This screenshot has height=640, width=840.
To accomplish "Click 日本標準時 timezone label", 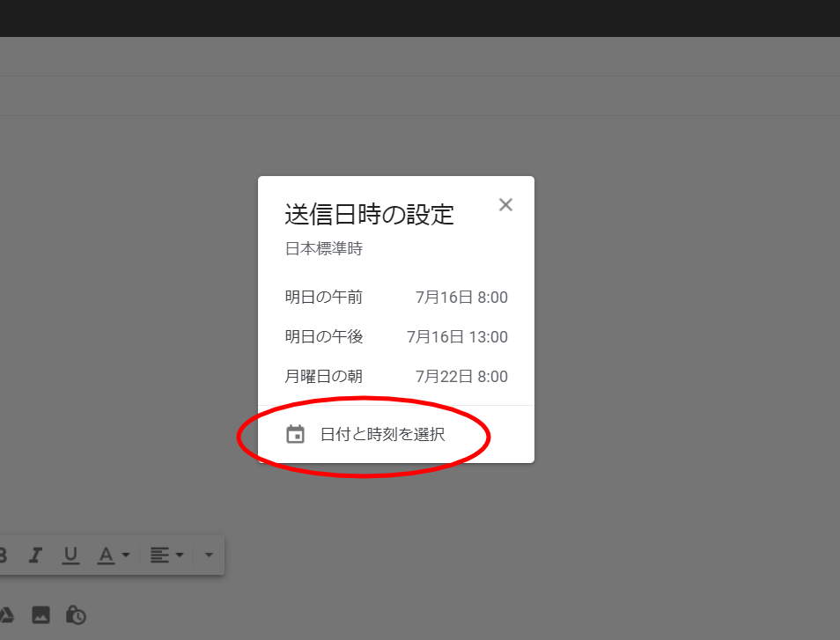I will click(x=323, y=248).
